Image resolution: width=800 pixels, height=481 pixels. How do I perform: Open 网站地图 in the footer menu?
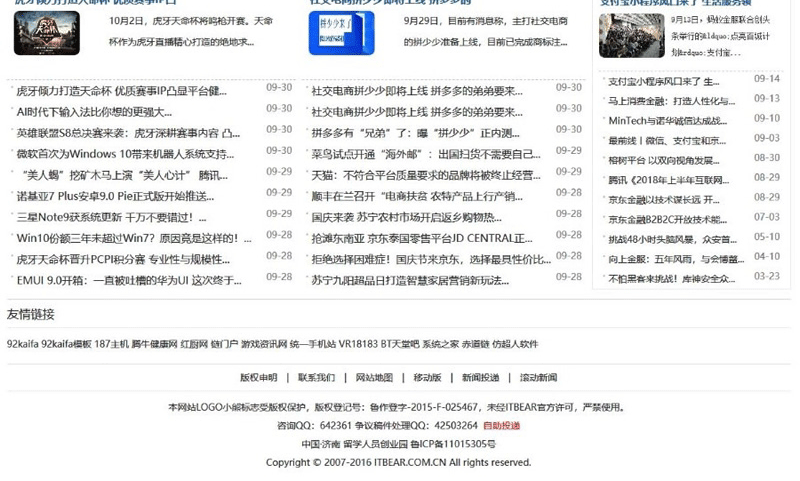374,377
